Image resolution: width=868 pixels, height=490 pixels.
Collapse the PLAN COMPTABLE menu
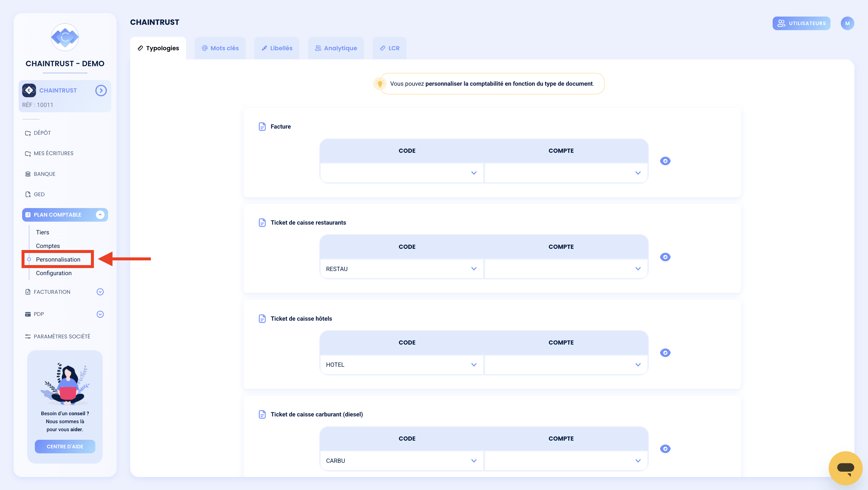click(100, 215)
